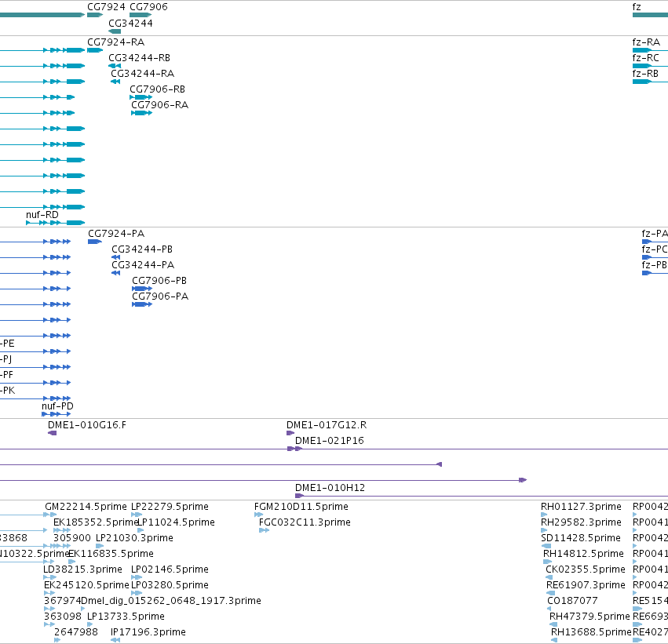Viewport: 668px width, 644px height.
Task: Click the DME1-021P16 BAC label
Action: 330,441
